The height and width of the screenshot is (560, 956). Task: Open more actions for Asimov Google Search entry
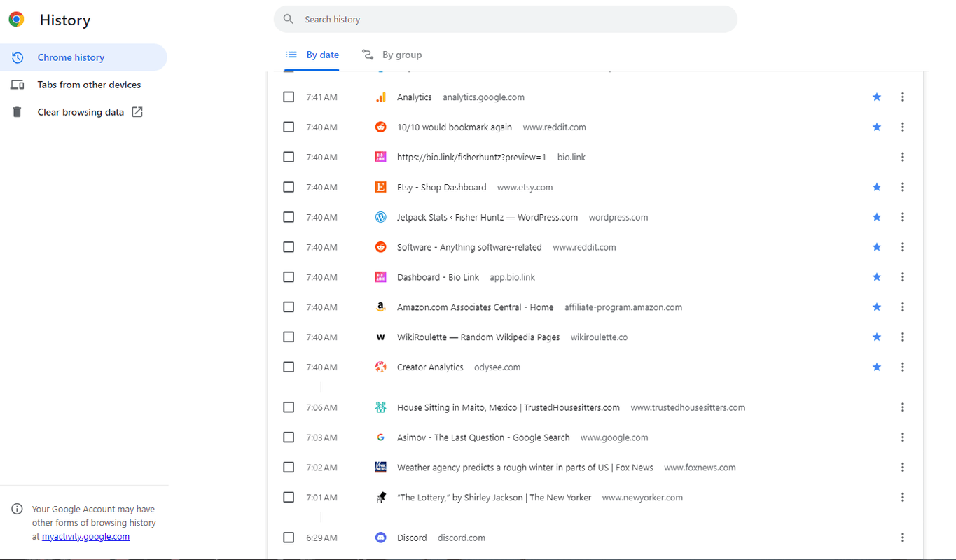[903, 437]
